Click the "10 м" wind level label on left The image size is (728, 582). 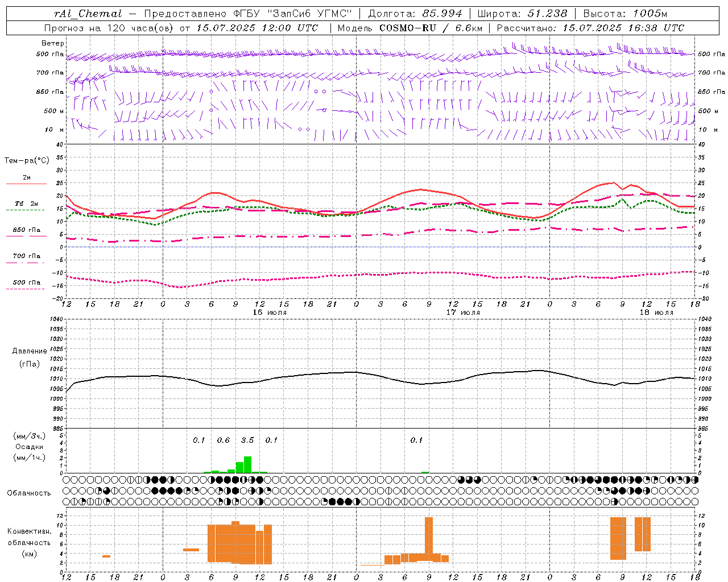click(x=55, y=130)
